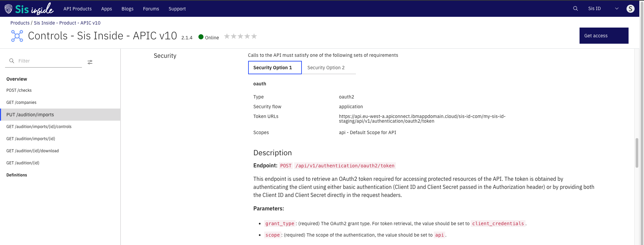Select Definitions in the sidebar
Screen dimensions: 644x245
tap(17, 175)
